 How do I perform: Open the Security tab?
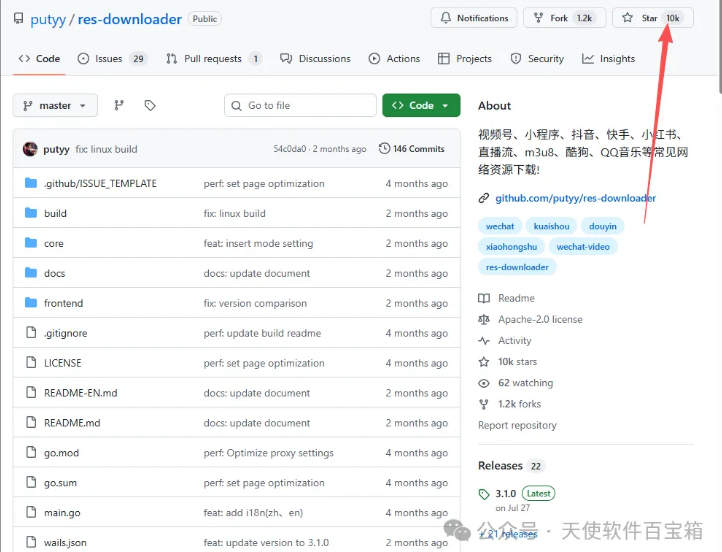[537, 58]
